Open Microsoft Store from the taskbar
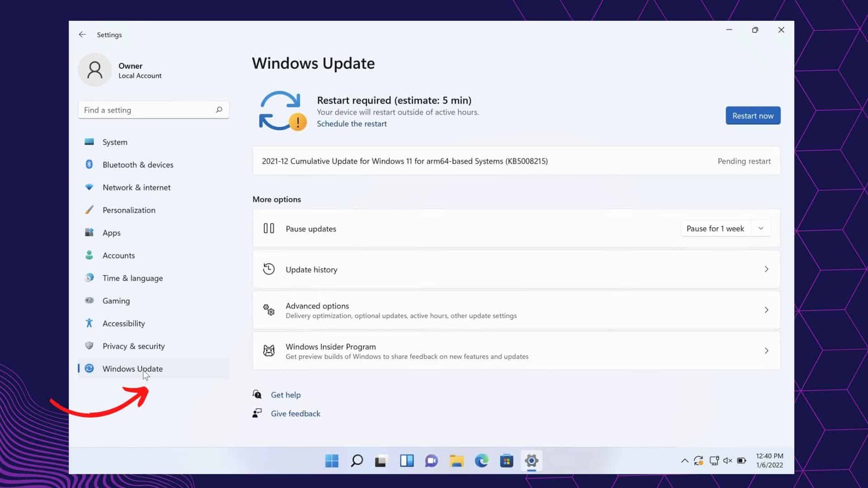This screenshot has width=868, height=488. pos(507,461)
